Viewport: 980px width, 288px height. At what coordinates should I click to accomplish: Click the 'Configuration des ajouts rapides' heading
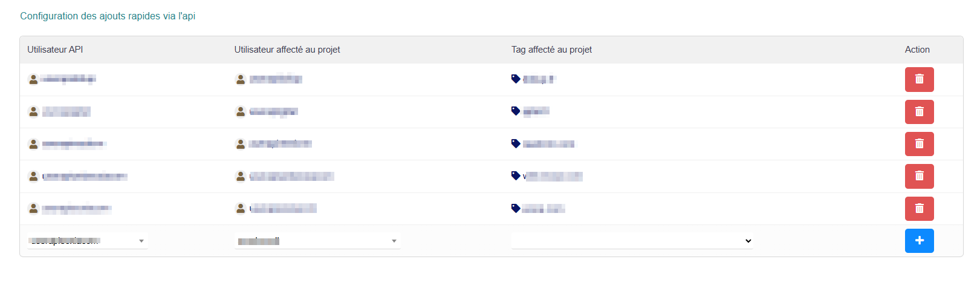(x=108, y=16)
